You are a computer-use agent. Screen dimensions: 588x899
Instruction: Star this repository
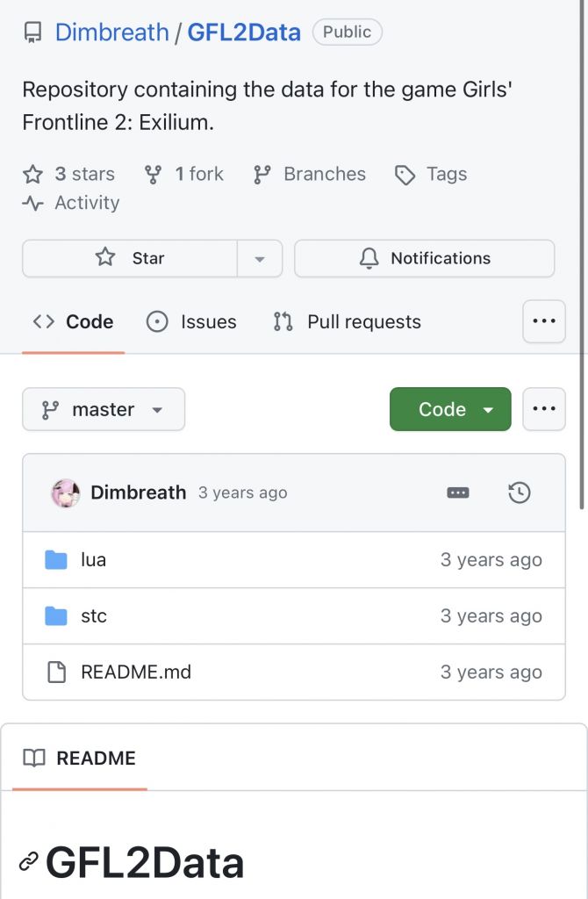coord(130,258)
